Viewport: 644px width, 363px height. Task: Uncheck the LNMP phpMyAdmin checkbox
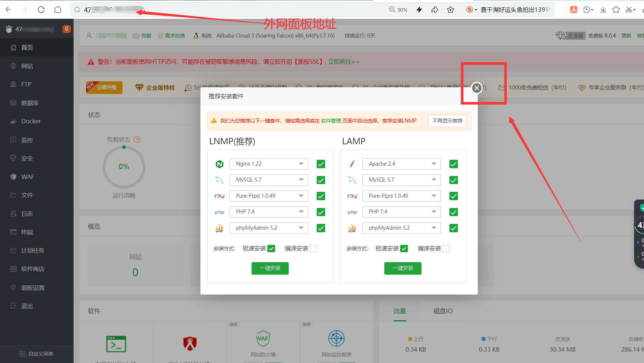(x=321, y=228)
